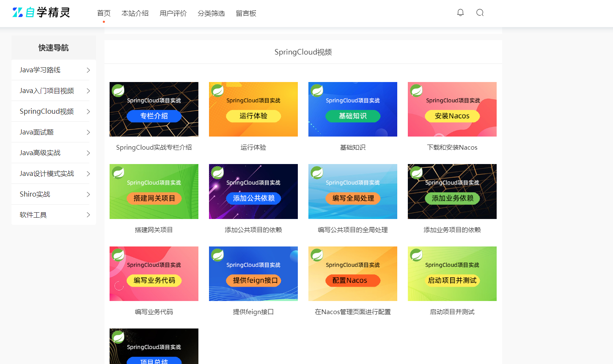Screen dimensions: 613x364
Task: Click the 下载和安装Nacos title
Action: coord(452,148)
